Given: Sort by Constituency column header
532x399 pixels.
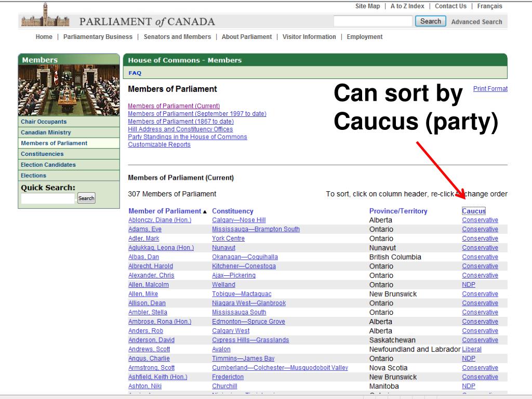Looking at the screenshot, I should (233, 211).
